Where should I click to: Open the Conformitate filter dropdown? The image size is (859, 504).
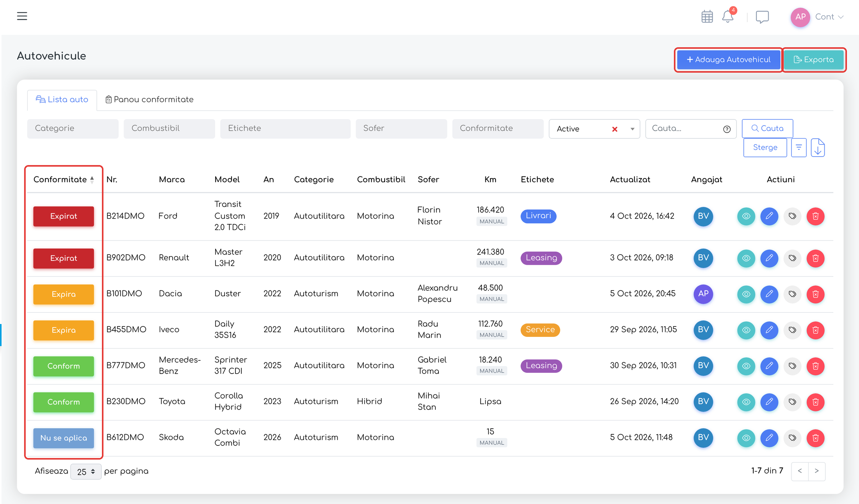[498, 128]
